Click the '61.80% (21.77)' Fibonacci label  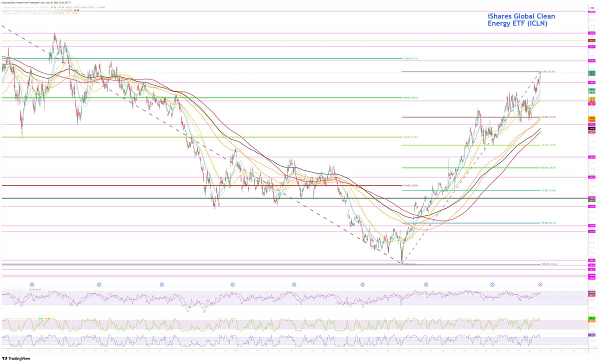410,58
